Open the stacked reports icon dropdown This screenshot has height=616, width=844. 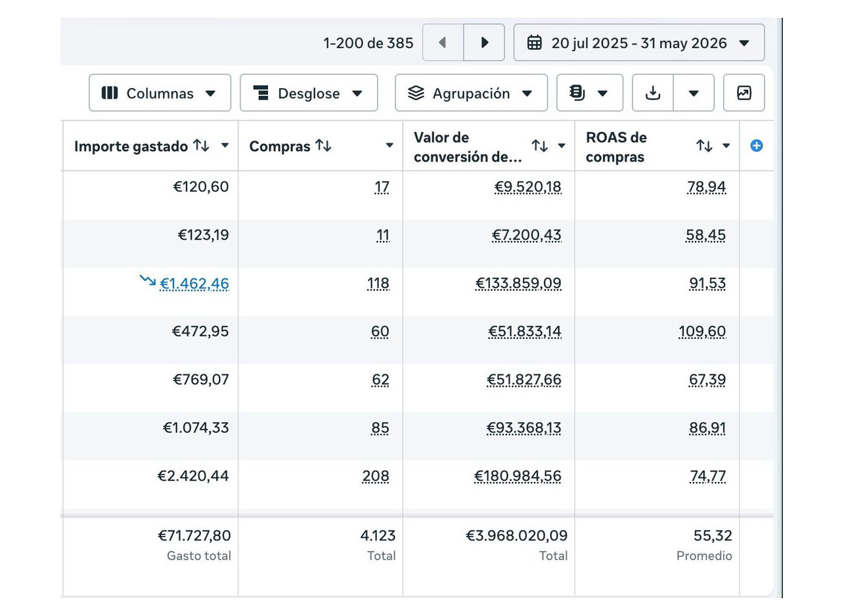pos(590,93)
